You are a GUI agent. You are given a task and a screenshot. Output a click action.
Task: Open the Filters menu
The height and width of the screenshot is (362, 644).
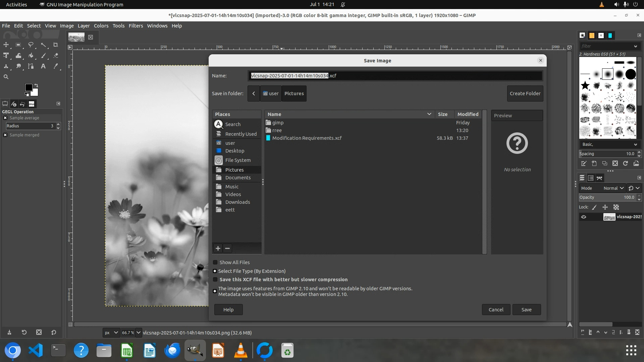click(136, 26)
